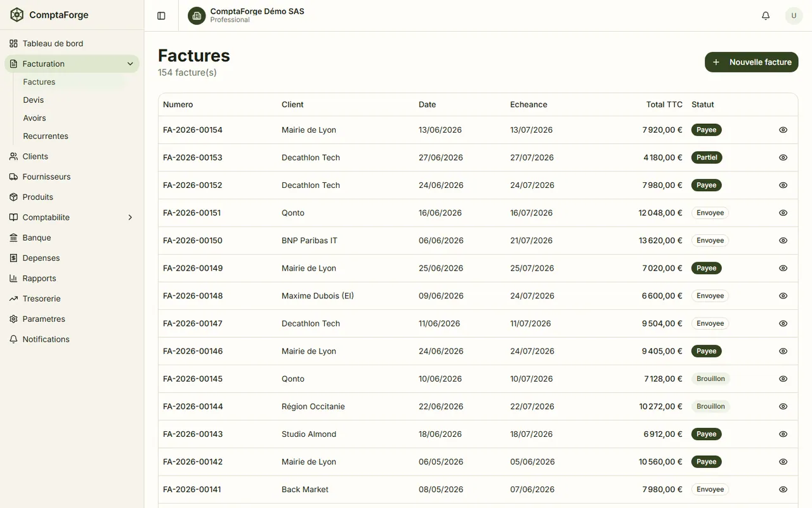View invoice FA-2026-00154 via eye icon

[x=783, y=130]
